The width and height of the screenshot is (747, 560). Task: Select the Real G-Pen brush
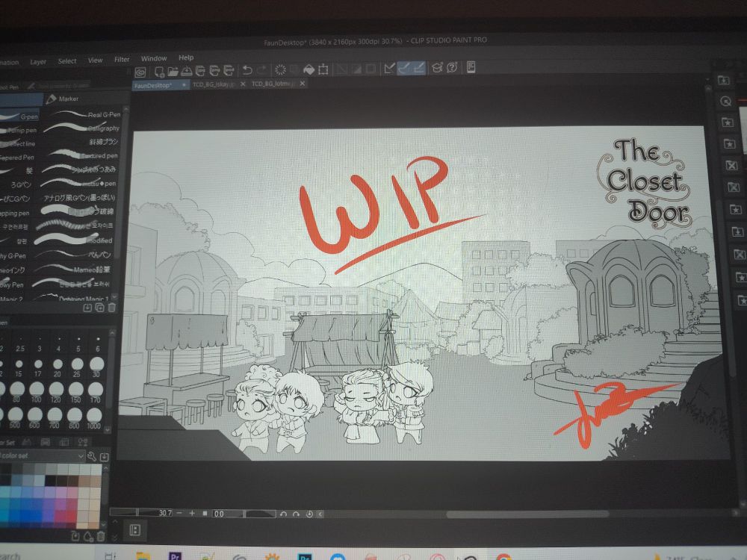[x=84, y=115]
